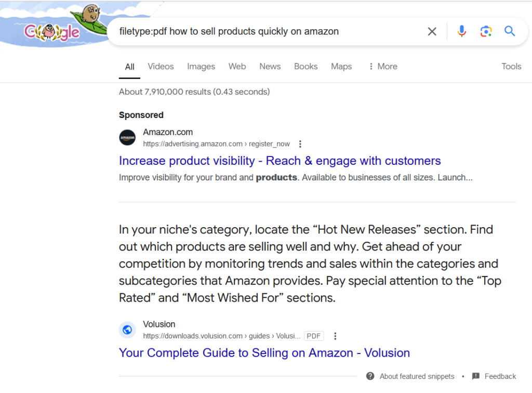This screenshot has width=532, height=393.
Task: Click inside the search input field
Action: click(x=260, y=31)
